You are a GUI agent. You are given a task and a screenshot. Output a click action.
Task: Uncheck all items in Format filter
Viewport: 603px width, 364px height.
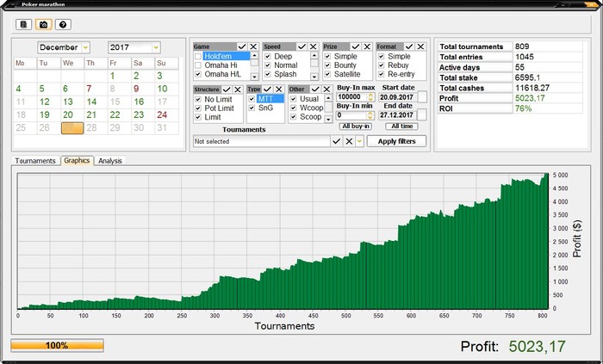pos(420,46)
